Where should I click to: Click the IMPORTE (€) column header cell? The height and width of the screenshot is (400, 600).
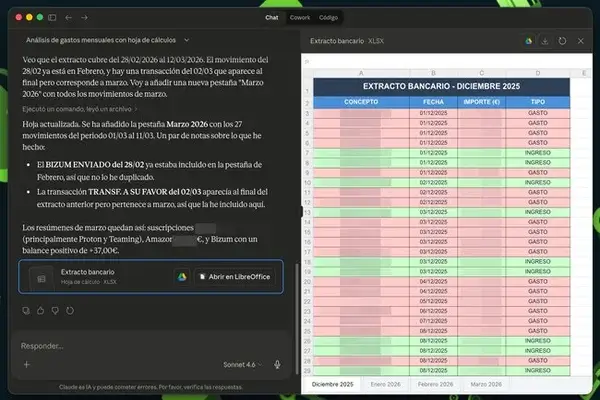pos(481,102)
